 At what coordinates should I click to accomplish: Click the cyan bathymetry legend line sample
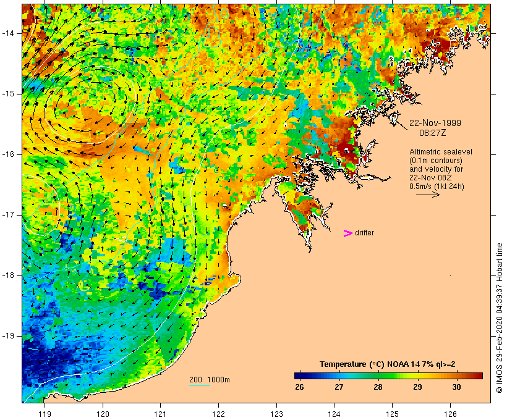(x=200, y=385)
